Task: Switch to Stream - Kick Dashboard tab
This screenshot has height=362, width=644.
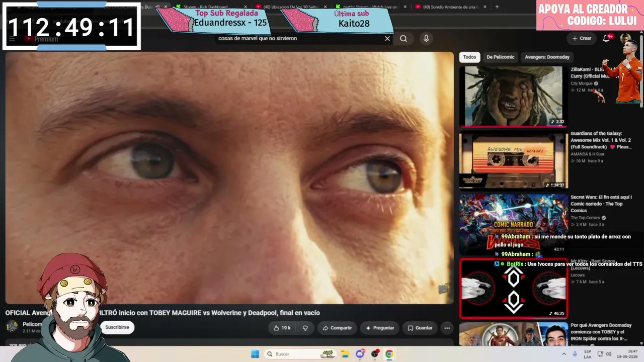Action: click(x=205, y=7)
